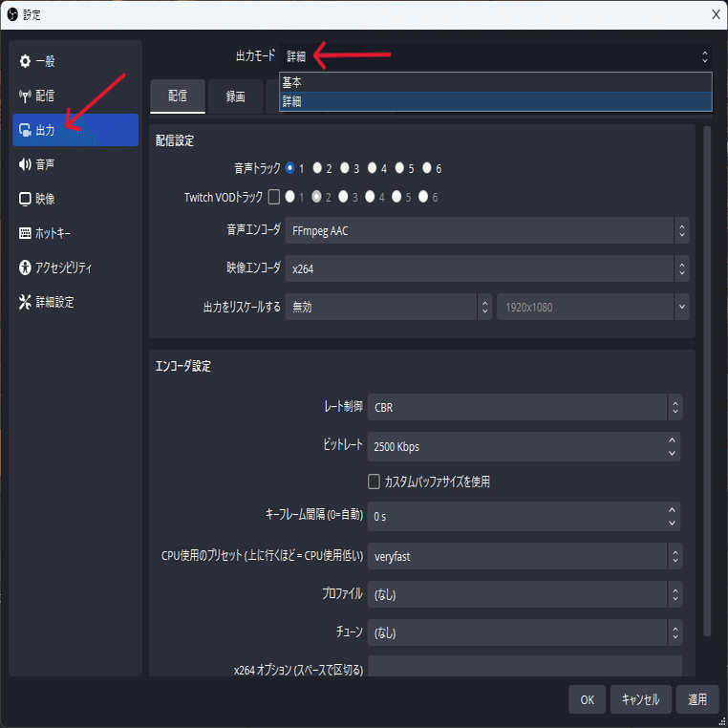Click the OBS logo in the title bar

12,14
